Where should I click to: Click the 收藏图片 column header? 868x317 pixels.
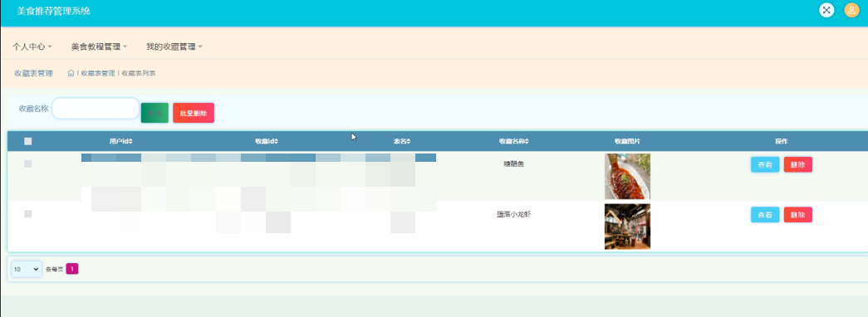click(626, 142)
